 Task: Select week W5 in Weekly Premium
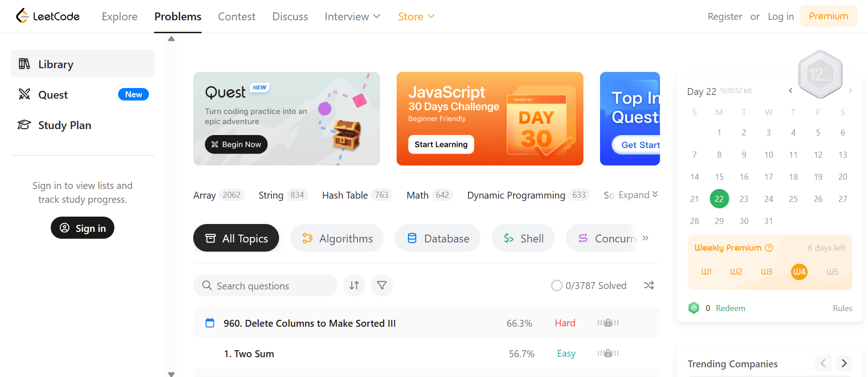click(x=832, y=271)
